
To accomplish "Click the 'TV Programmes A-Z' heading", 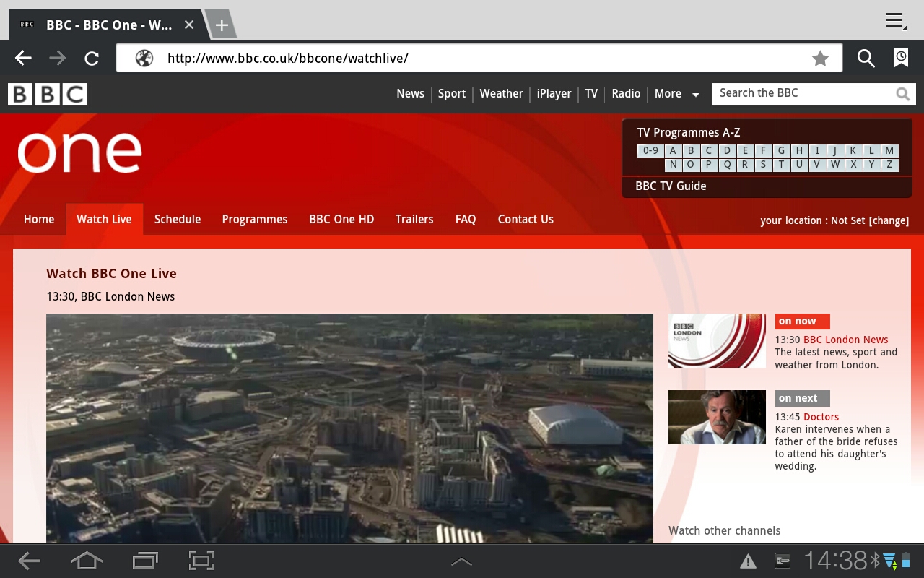I will [x=689, y=133].
